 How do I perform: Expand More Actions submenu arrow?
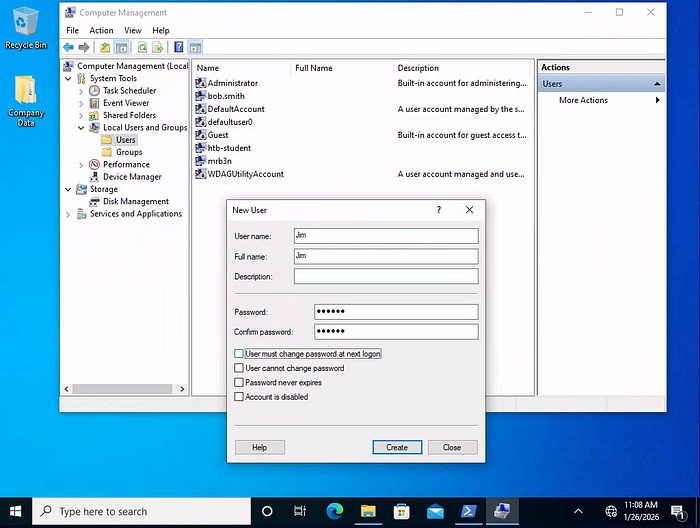(x=657, y=100)
